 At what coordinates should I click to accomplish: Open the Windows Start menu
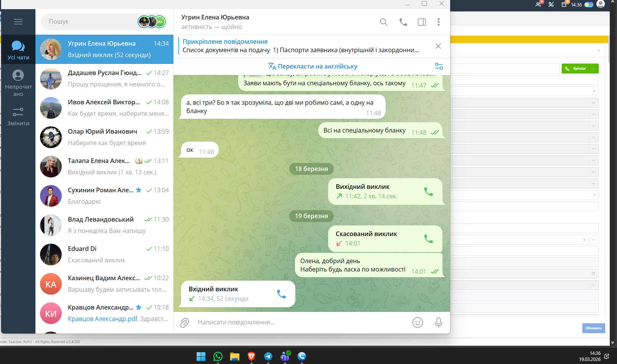coord(201,356)
